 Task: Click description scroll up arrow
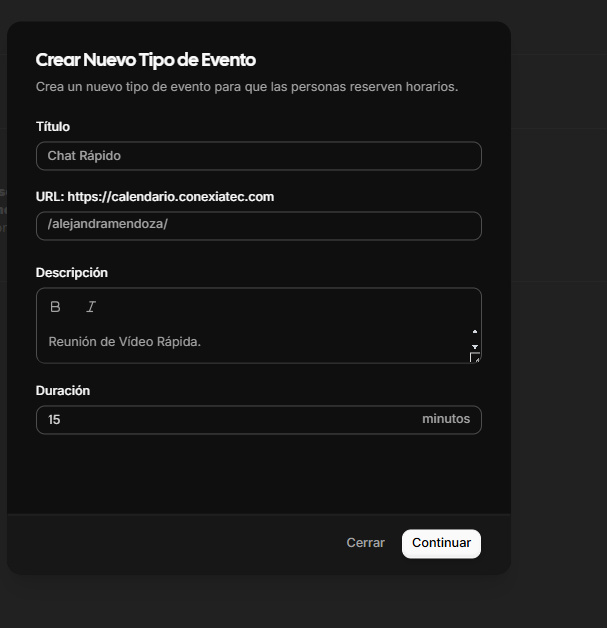(x=474, y=331)
